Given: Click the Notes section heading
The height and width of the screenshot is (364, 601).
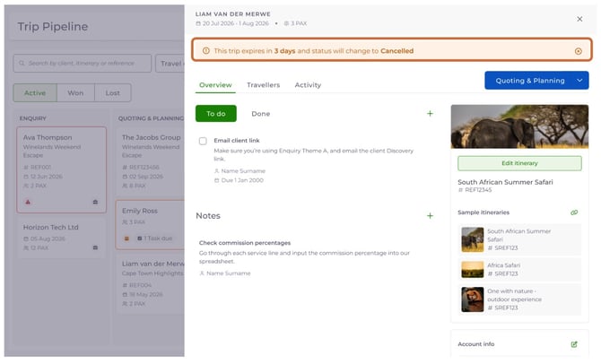Looking at the screenshot, I should point(208,216).
